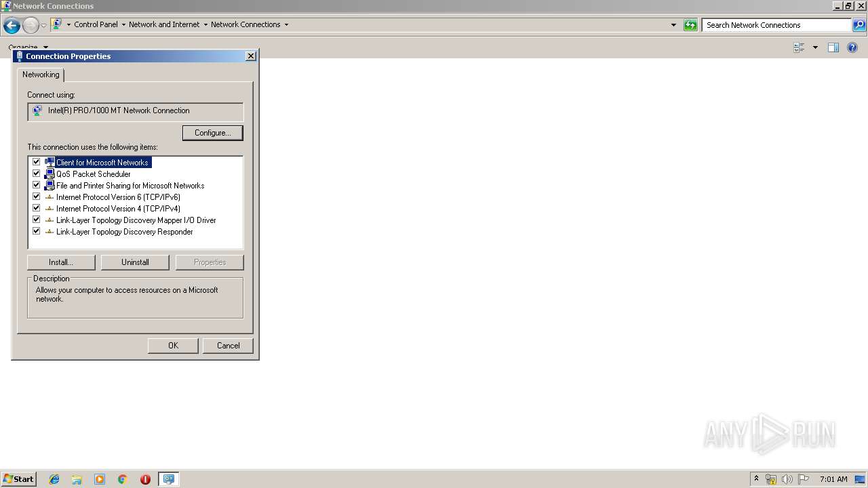Click the 7:01 AM taskbar clock
The image size is (868, 488).
[833, 479]
